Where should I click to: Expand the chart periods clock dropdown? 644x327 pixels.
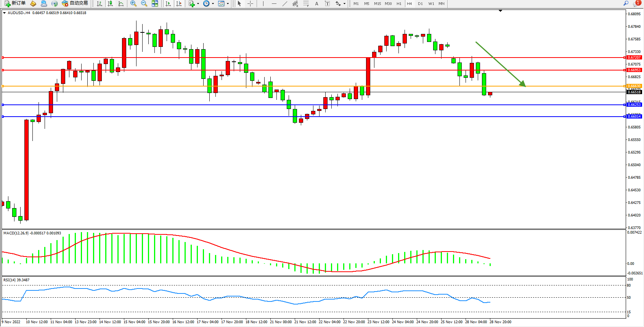(x=213, y=3)
